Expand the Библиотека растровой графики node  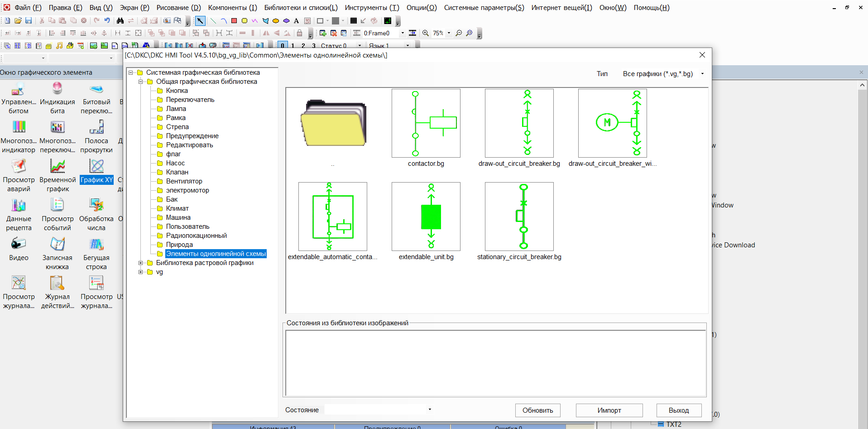[x=140, y=263]
